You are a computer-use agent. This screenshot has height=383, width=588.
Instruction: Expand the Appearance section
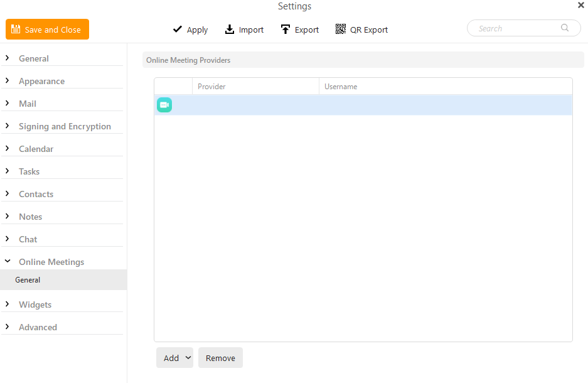(x=41, y=81)
